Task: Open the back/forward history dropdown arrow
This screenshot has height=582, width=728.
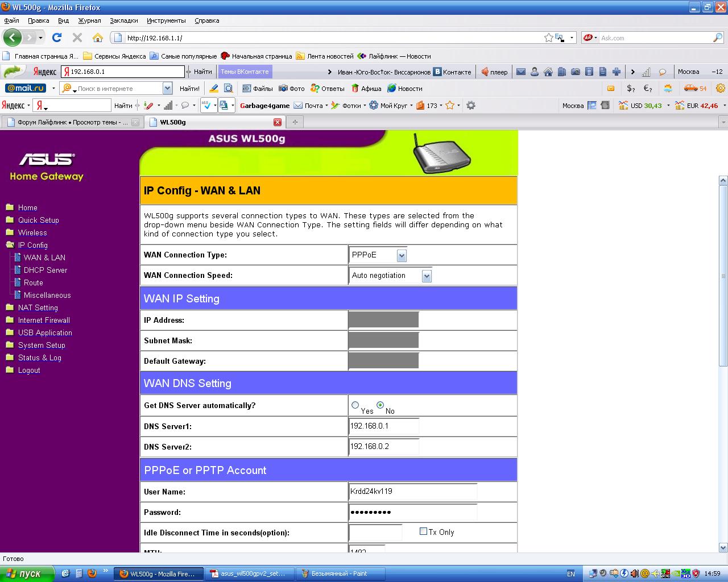Action: [40, 38]
